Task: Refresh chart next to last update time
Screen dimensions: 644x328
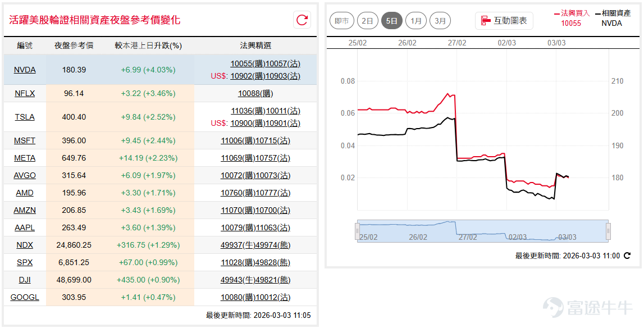Action: point(627,256)
